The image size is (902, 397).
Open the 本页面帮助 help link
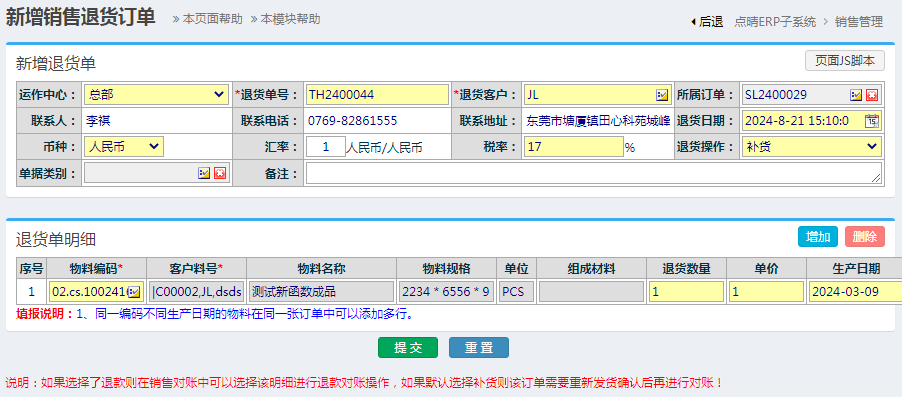pyautogui.click(x=207, y=19)
